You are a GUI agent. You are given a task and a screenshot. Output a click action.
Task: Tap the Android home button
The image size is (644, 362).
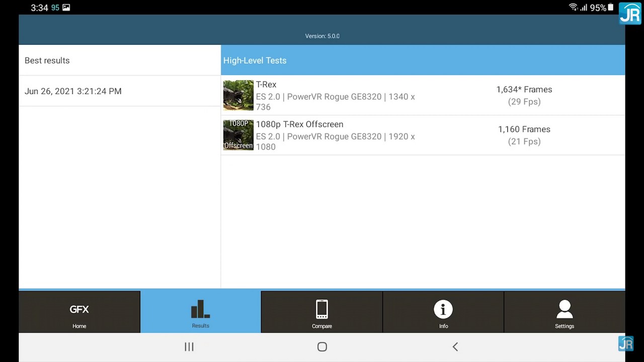coord(322,347)
